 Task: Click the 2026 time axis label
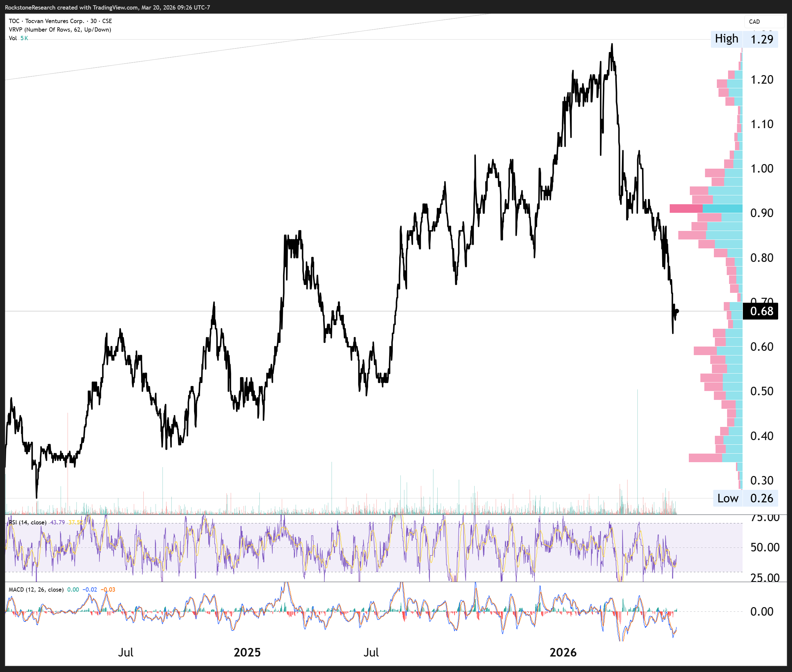click(x=563, y=653)
